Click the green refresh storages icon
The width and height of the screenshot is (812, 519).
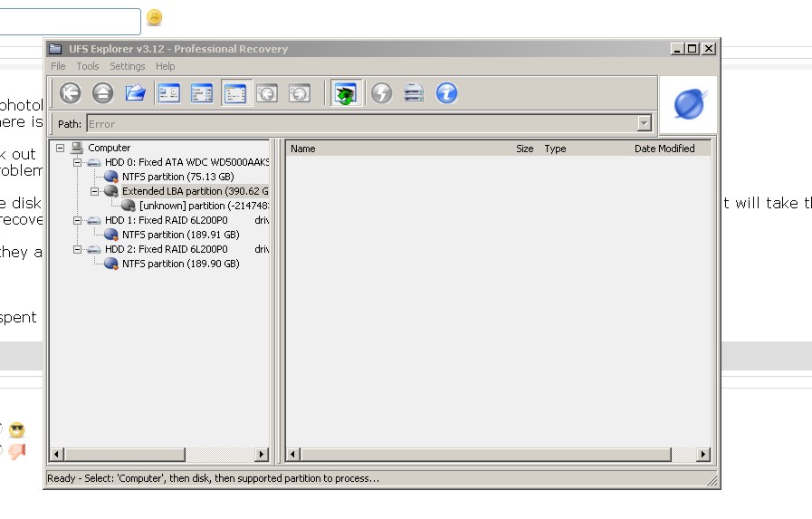pyautogui.click(x=343, y=92)
